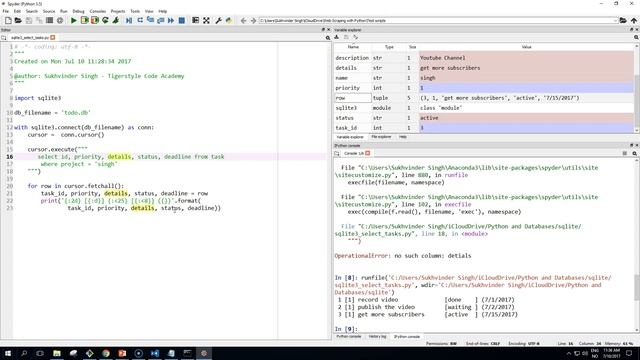Open IPython console options icon
Image resolution: width=640 pixels, height=360 pixels.
click(x=635, y=153)
